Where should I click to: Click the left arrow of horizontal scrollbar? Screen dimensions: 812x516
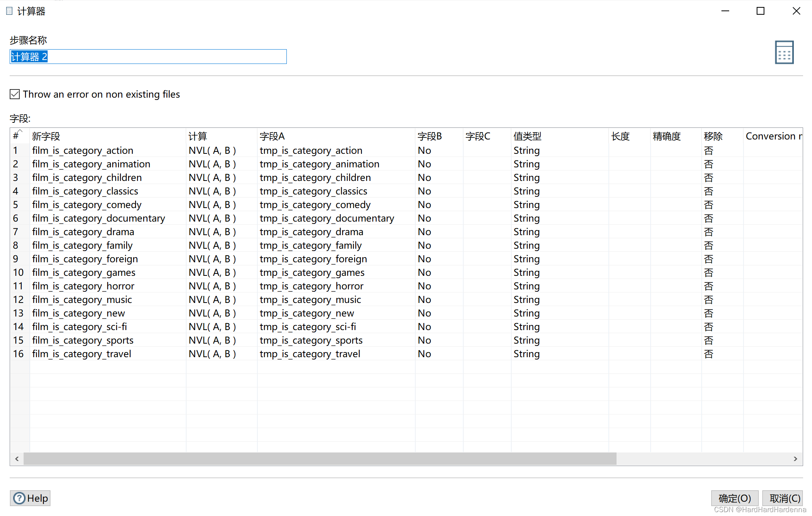tap(17, 459)
